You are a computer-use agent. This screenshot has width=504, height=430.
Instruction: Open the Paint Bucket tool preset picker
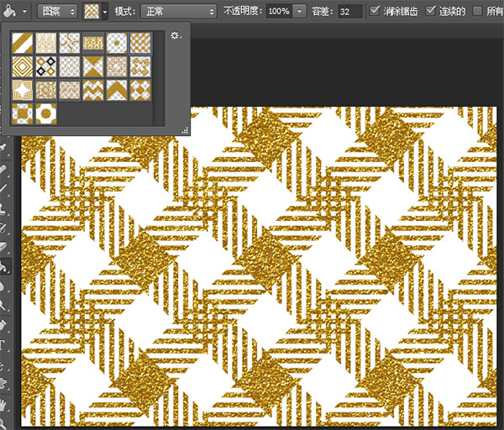[x=23, y=12]
